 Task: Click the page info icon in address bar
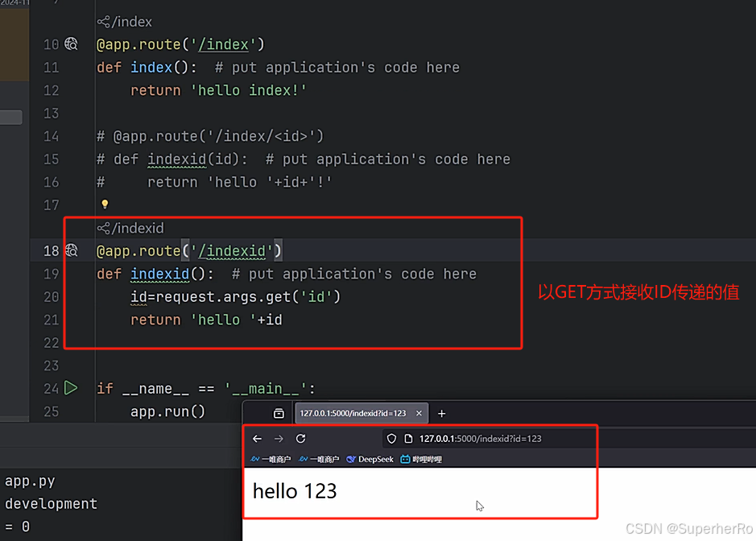(x=408, y=439)
